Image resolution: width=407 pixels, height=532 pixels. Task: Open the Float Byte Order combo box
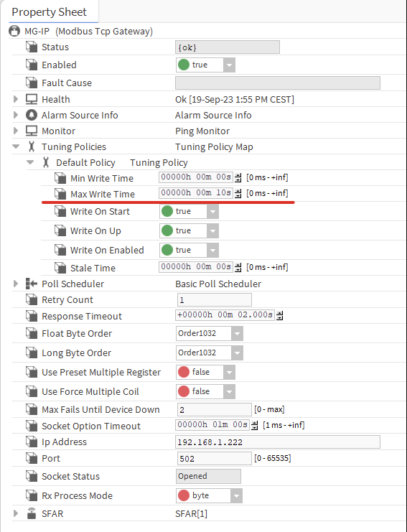pyautogui.click(x=210, y=334)
